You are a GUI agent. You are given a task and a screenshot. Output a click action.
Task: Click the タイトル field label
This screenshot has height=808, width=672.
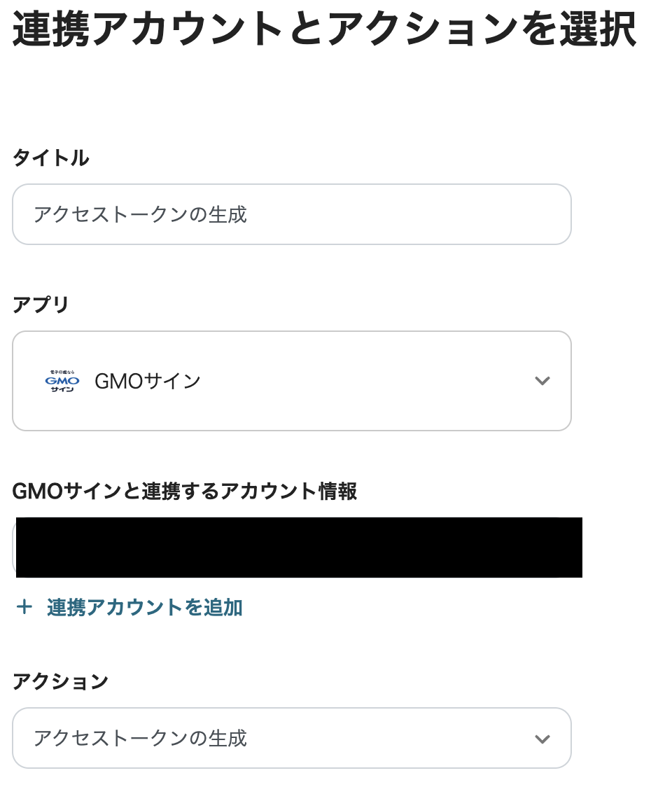(x=51, y=158)
